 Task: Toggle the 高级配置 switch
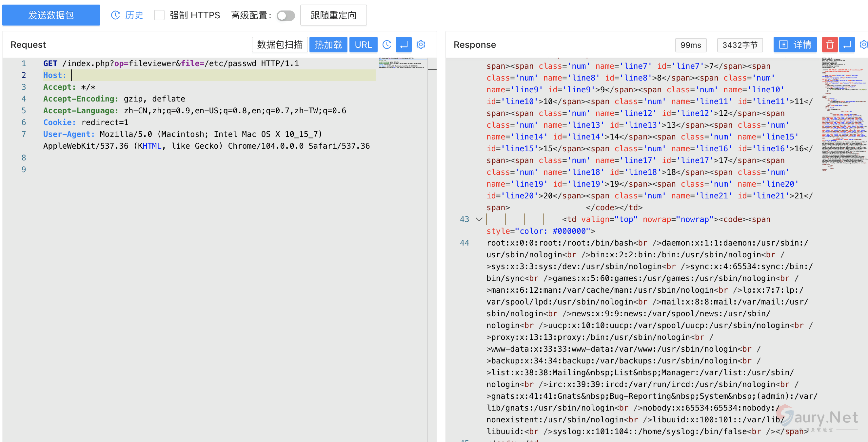[286, 15]
